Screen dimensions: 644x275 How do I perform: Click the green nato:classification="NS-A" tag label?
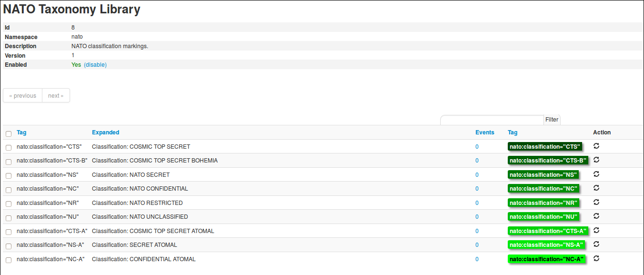coord(546,245)
